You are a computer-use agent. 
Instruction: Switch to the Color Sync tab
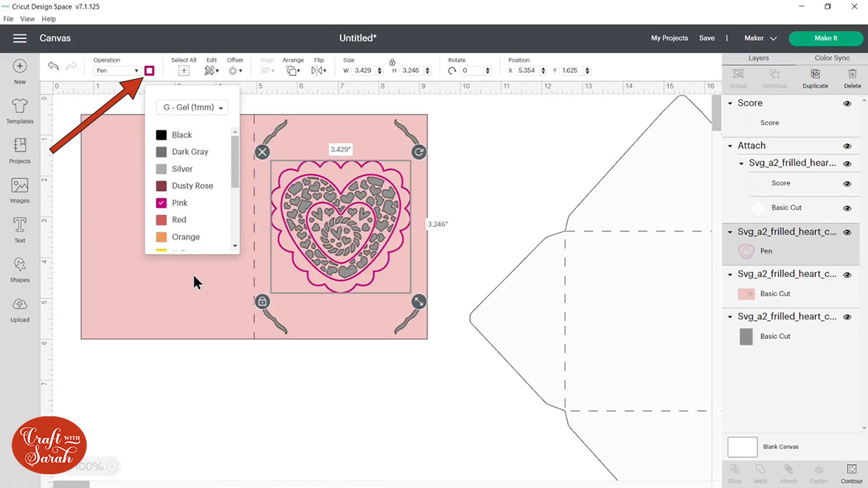point(832,58)
